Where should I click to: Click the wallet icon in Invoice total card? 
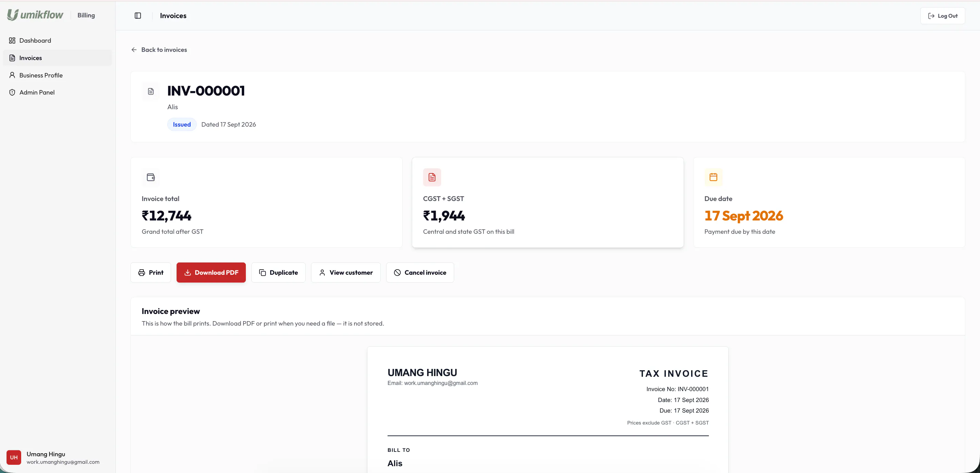(x=151, y=177)
